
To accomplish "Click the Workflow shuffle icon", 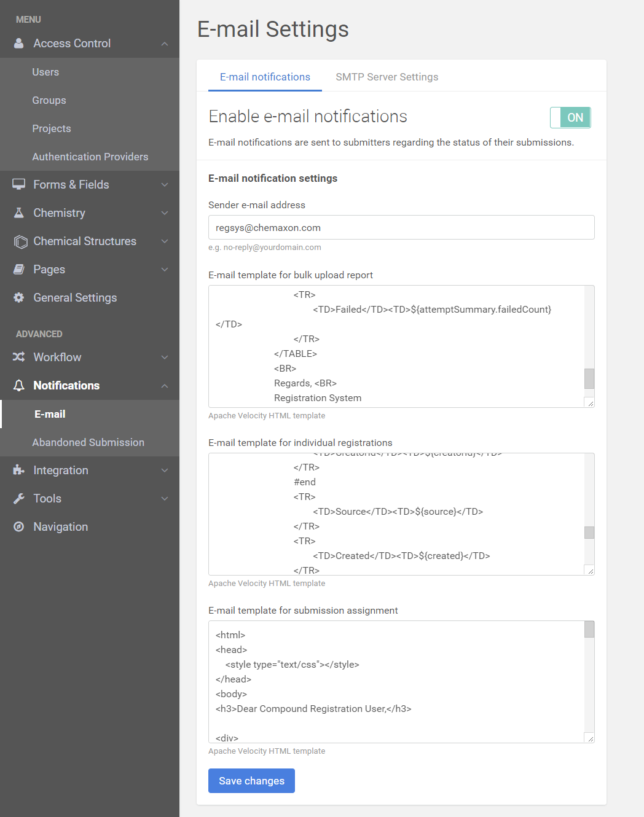I will tap(19, 357).
